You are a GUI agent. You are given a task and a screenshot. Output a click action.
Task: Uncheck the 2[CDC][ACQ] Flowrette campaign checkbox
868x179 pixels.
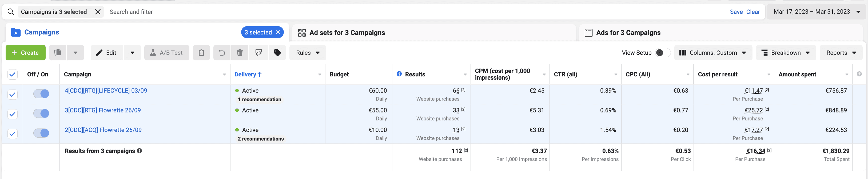(13, 134)
